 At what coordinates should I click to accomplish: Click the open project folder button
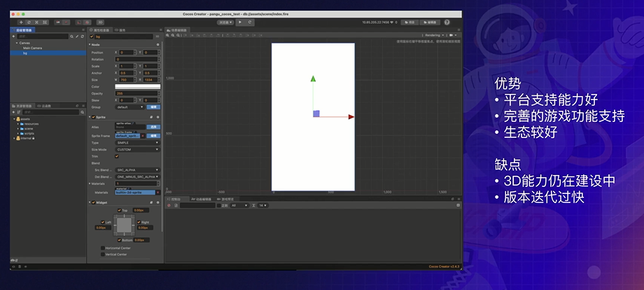[x=409, y=22]
